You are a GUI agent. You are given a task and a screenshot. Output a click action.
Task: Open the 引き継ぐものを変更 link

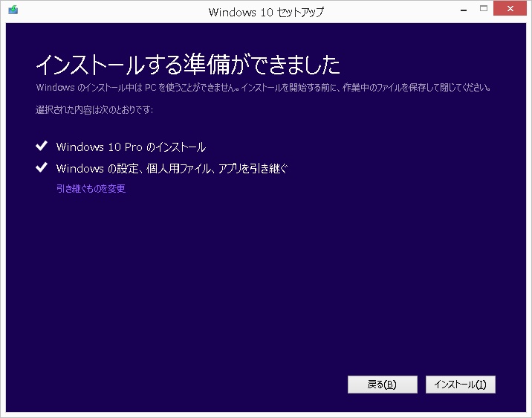pos(91,189)
